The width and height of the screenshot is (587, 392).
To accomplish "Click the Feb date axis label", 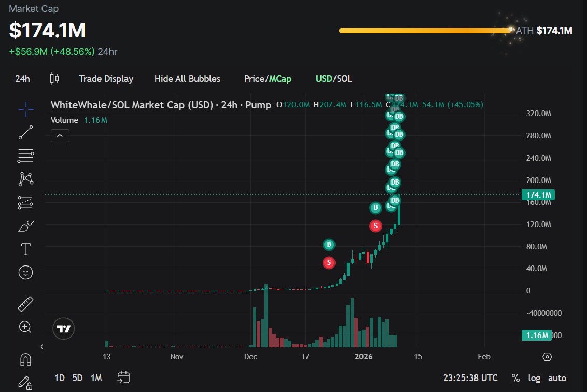I will [x=484, y=356].
